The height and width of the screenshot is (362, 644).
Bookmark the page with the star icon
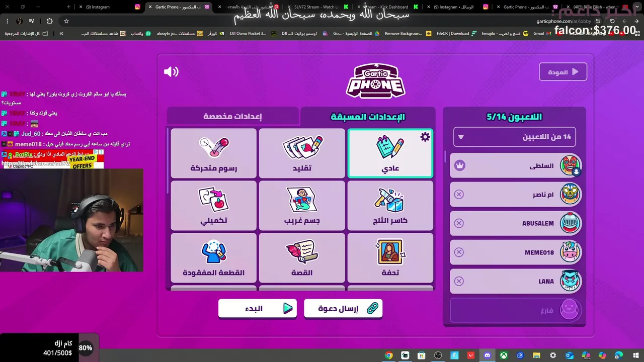[x=66, y=21]
